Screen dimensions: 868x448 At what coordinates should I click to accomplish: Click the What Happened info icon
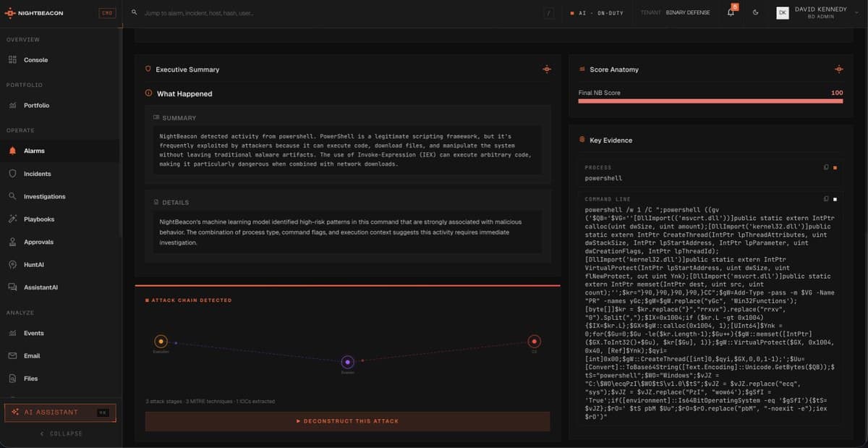point(149,93)
